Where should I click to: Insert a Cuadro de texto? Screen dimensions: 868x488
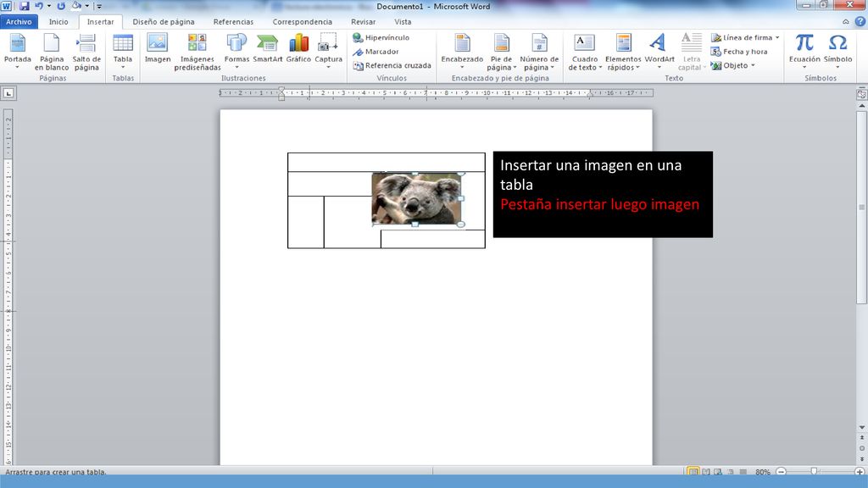tap(585, 52)
